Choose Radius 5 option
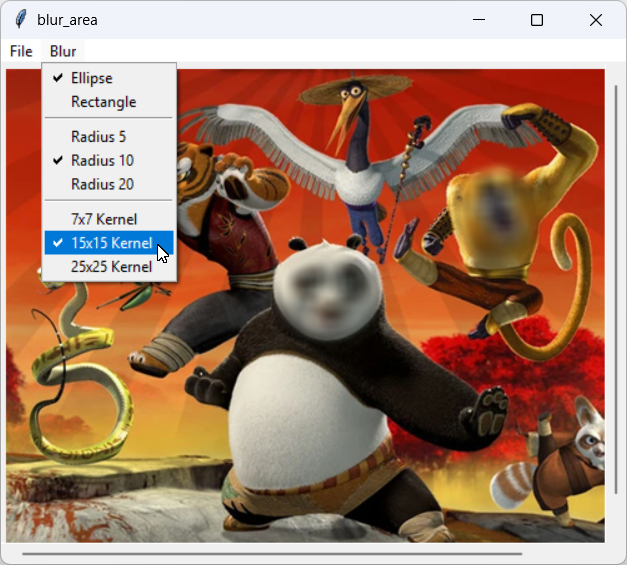Screen dimensions: 627x565 tap(109, 137)
